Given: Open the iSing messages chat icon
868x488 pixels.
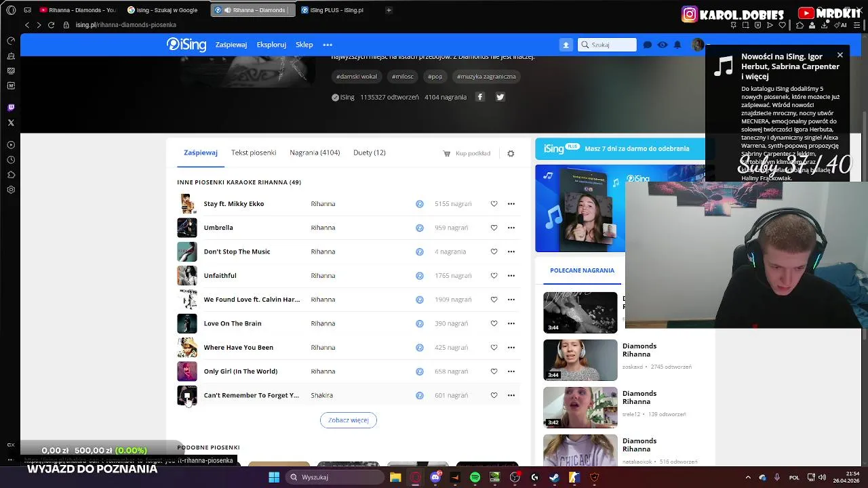Looking at the screenshot, I should [x=648, y=45].
